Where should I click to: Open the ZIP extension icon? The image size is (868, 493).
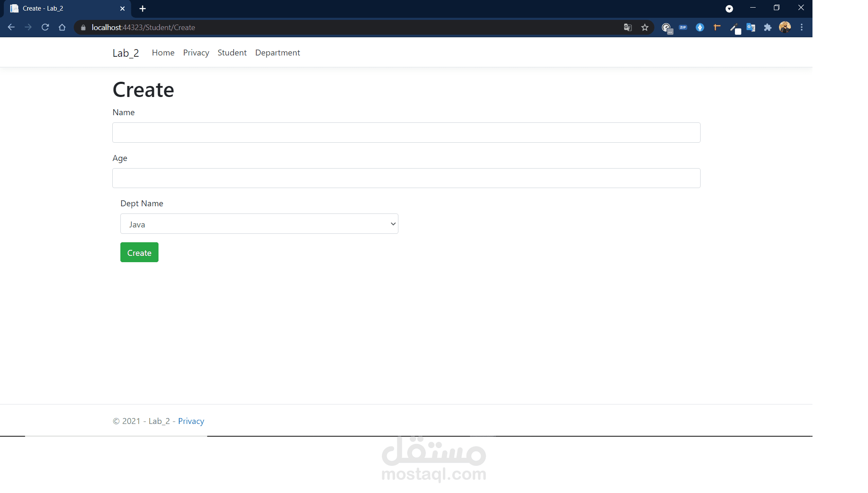[x=683, y=28]
